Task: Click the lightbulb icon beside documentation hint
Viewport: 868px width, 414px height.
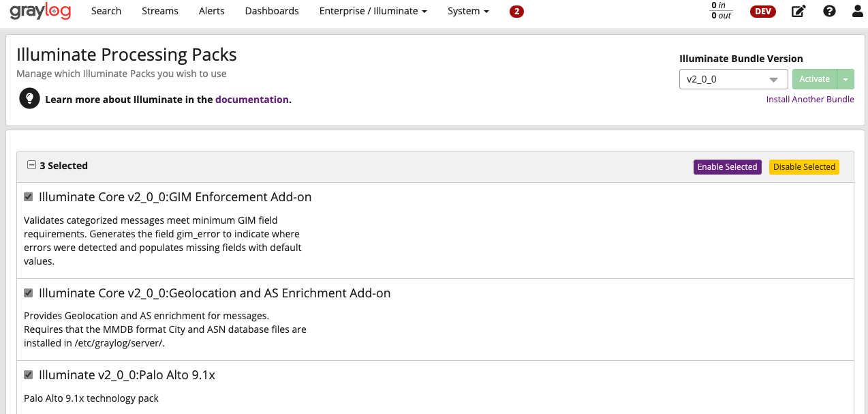Action: coord(29,99)
